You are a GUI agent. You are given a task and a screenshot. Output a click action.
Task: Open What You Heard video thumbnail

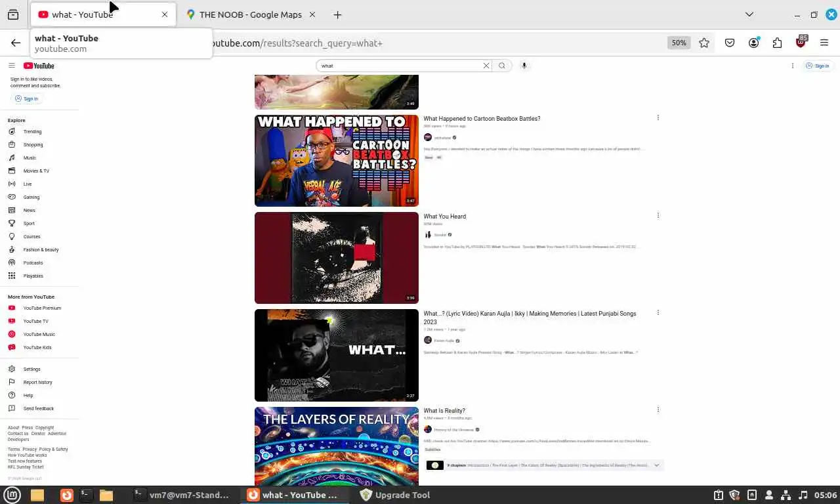(336, 257)
